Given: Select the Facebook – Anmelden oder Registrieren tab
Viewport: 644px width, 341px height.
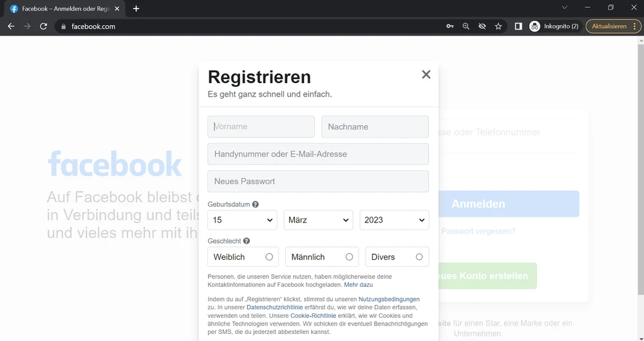Looking at the screenshot, I should pos(66,8).
